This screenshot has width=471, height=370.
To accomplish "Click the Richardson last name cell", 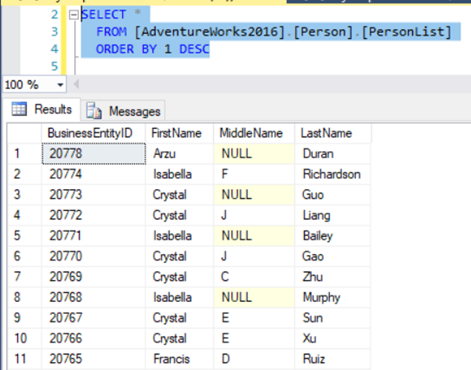I will point(333,174).
